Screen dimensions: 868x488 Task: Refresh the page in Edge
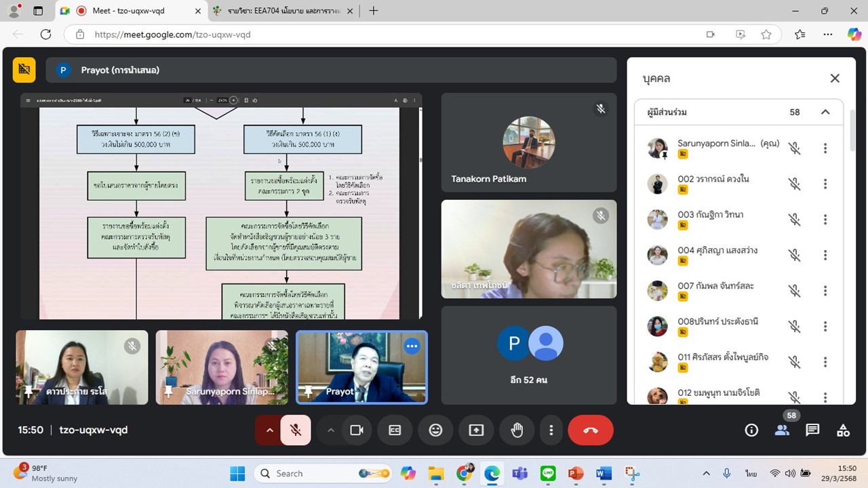45,34
